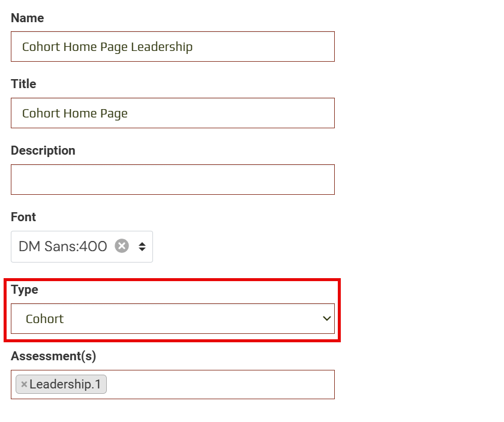Screen dimensions: 504x422
Task: Click the Type dropdown chevron arrow
Action: 326,318
